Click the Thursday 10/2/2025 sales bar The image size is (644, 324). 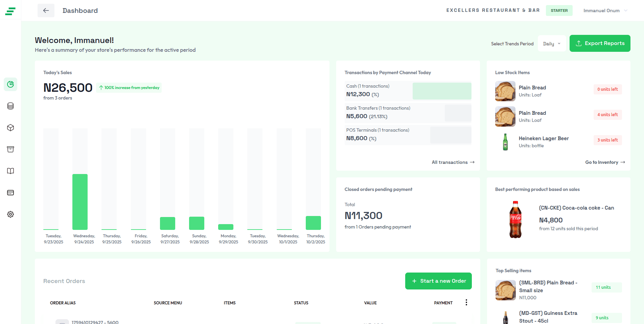click(313, 223)
